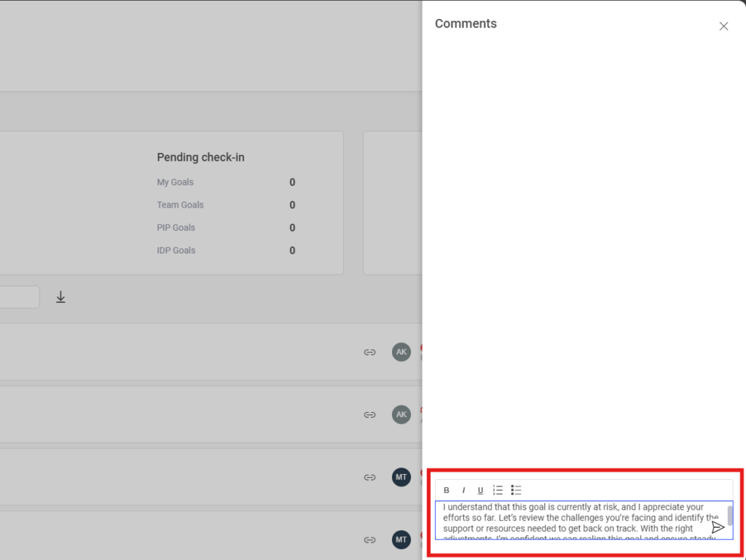Viewport: 746px width, 560px height.
Task: Place cursor inside the comment text field
Action: 576,517
